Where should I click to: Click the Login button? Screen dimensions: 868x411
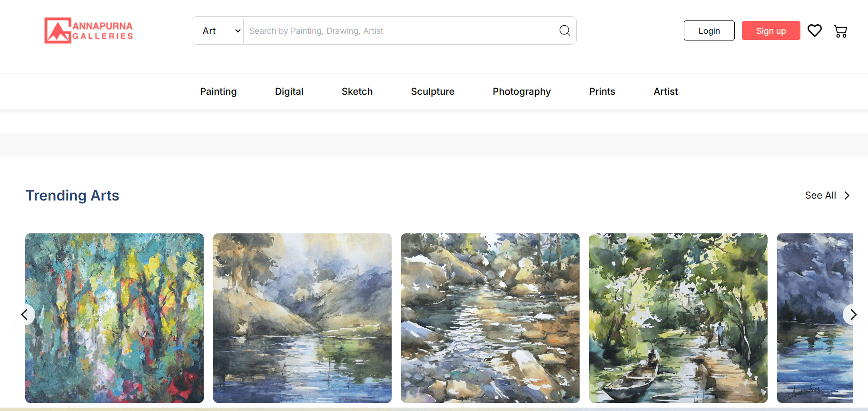(709, 30)
